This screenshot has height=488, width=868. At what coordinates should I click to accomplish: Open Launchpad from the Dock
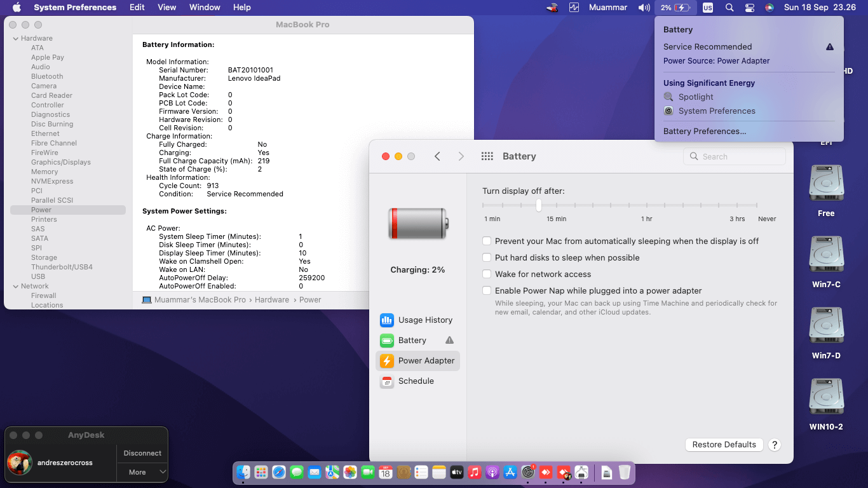point(261,472)
